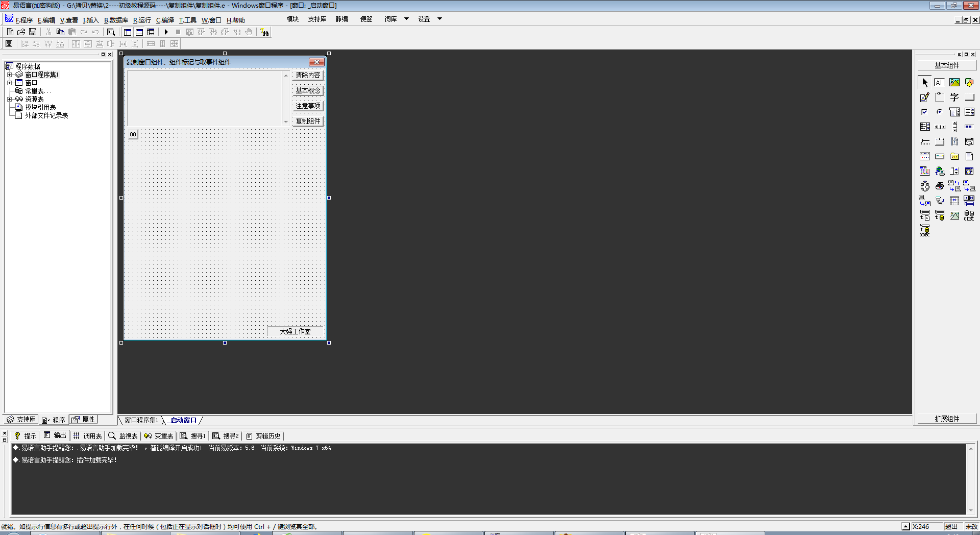Expand the 窗口程序集1 tree node
Viewport: 980px width, 535px height.
tap(9, 75)
